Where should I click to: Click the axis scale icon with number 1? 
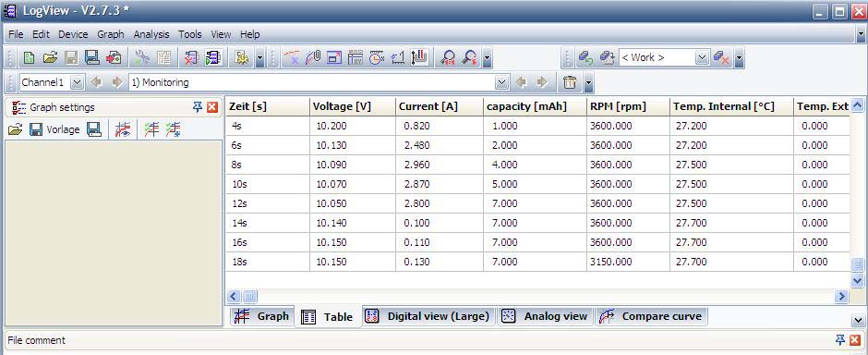tap(398, 57)
